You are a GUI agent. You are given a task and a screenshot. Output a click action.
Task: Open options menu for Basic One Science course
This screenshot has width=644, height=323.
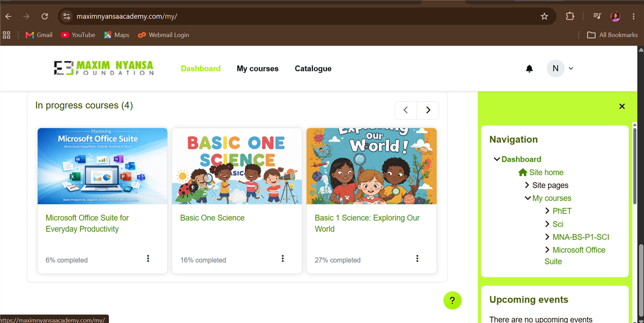(283, 259)
